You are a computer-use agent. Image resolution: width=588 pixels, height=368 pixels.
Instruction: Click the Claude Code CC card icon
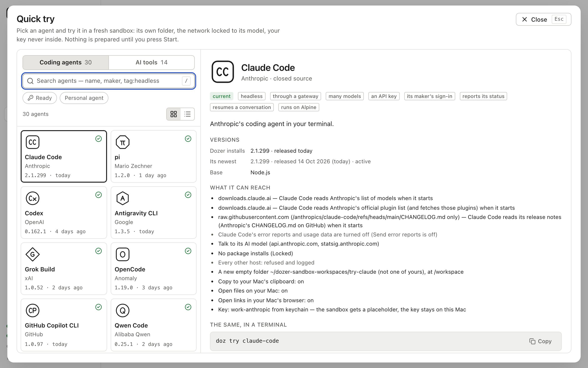(32, 142)
